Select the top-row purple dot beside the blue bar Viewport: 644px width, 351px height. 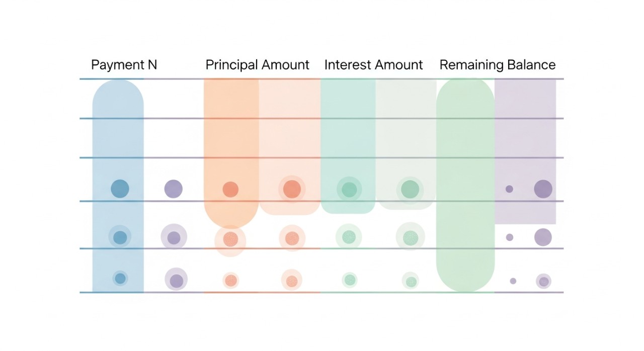click(173, 189)
